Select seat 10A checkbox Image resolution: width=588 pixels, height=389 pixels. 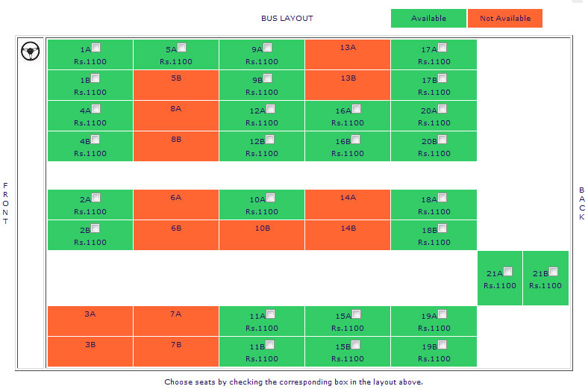coord(270,198)
